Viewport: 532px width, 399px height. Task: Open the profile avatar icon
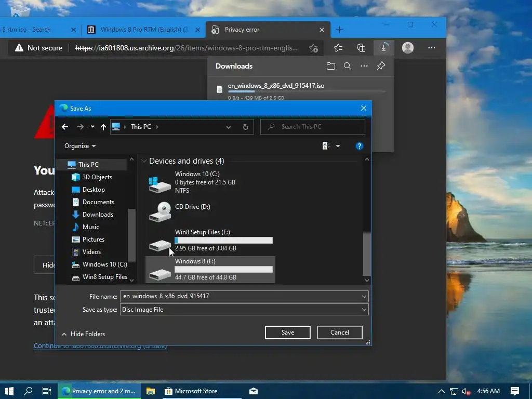[x=407, y=48]
